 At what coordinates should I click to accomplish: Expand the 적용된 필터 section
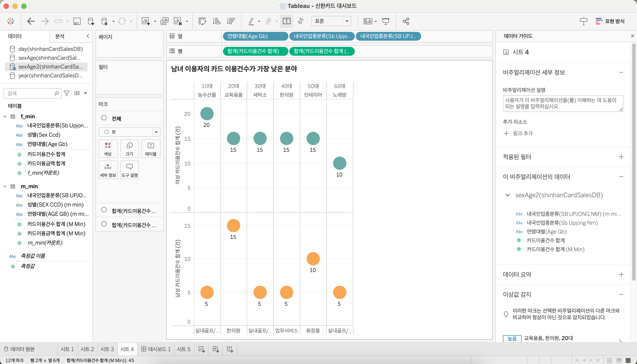621,157
